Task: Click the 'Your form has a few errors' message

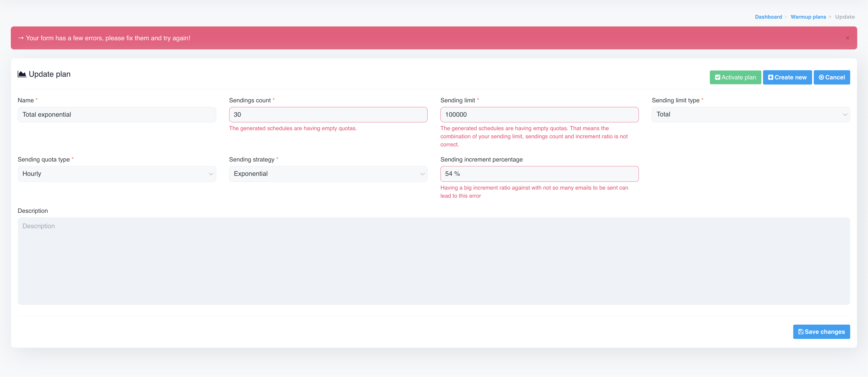Action: pyautogui.click(x=108, y=38)
